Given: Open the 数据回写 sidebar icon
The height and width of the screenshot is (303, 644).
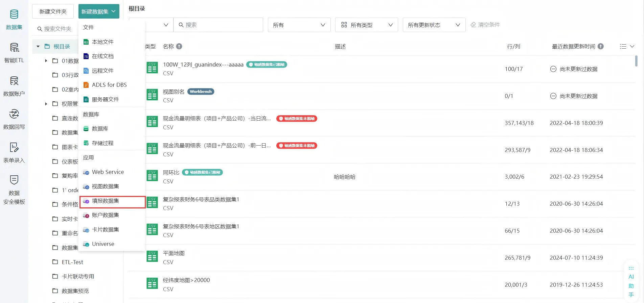Looking at the screenshot, I should [x=14, y=119].
